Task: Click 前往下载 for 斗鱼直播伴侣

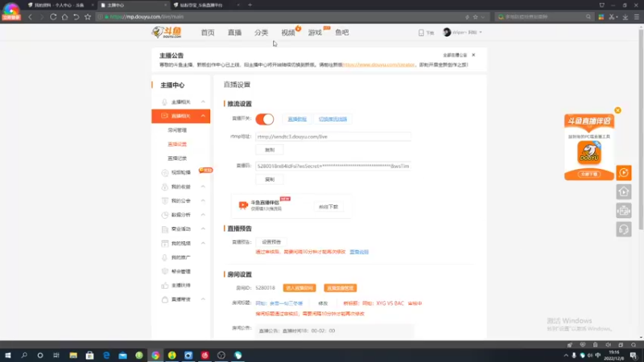Action: click(x=328, y=207)
